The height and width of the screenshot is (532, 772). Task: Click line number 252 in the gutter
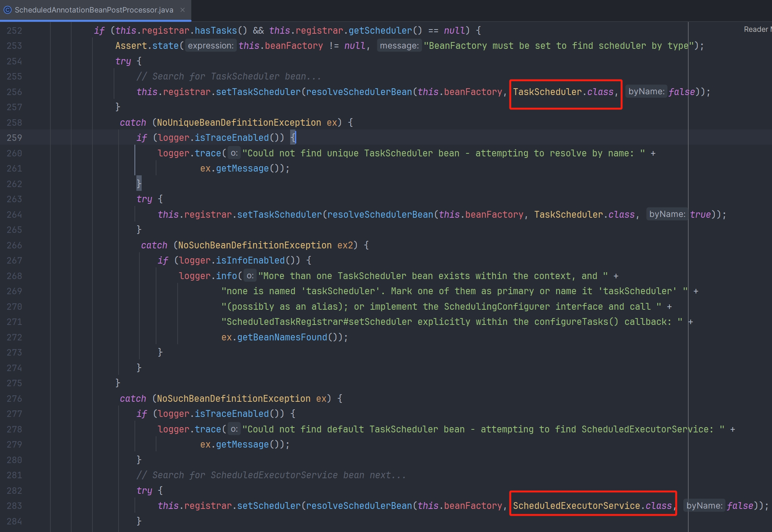click(14, 31)
